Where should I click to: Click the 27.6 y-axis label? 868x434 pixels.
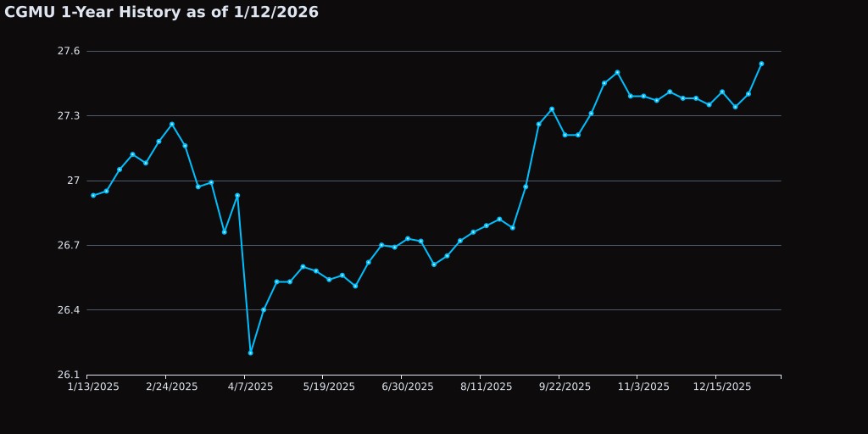[x=68, y=51]
